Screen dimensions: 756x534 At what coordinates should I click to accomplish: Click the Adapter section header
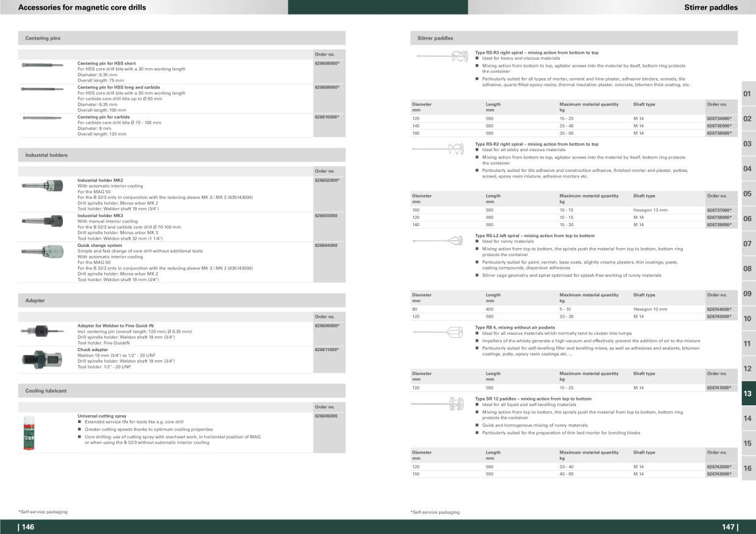pyautogui.click(x=182, y=301)
